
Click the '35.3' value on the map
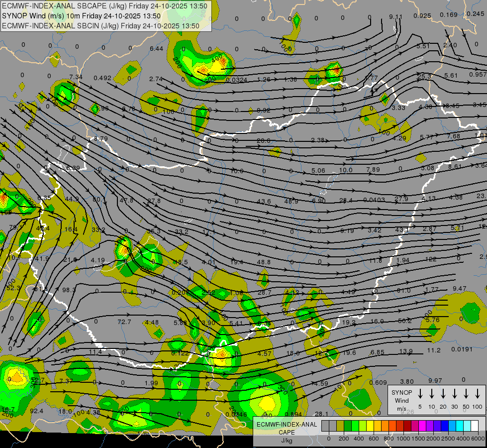click(154, 231)
